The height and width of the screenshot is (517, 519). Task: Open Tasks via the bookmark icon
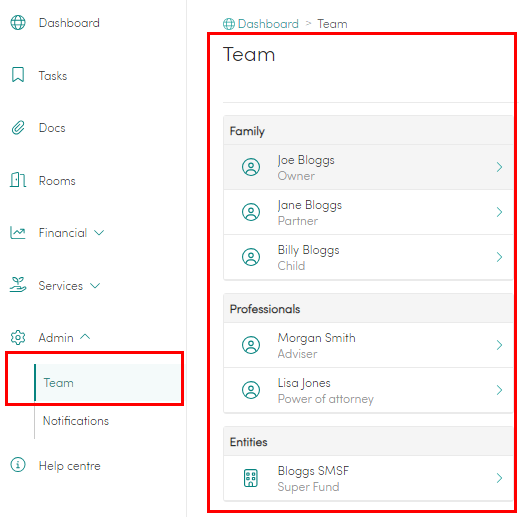pyautogui.click(x=18, y=75)
